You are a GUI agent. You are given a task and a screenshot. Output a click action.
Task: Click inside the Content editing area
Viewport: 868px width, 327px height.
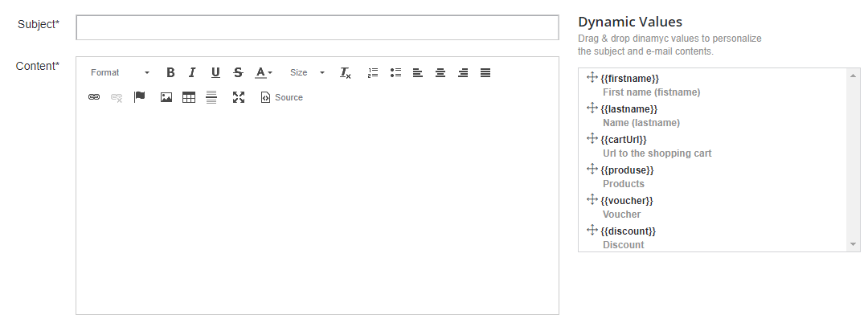point(317,211)
